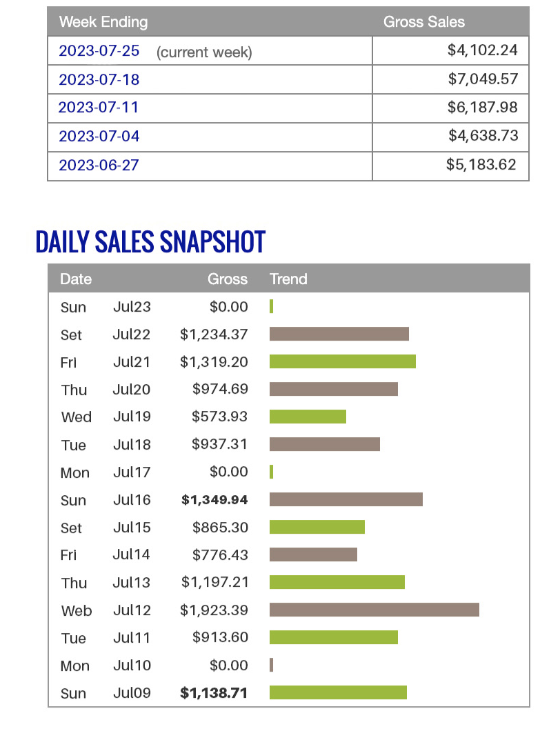Click the Trend column header
This screenshot has height=731, width=560.
click(x=288, y=279)
